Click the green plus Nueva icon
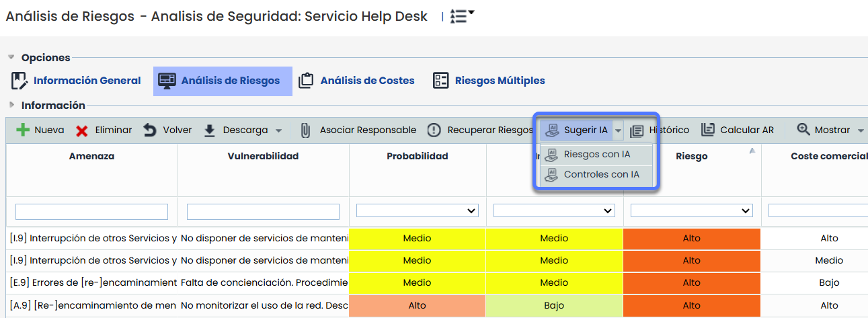This screenshot has width=868, height=318. 23,130
